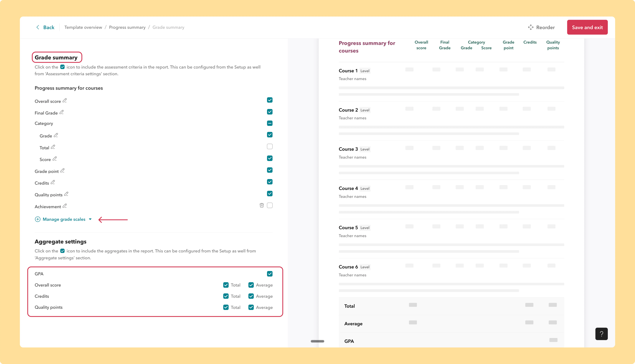The width and height of the screenshot is (635, 364).
Task: Click the Grade summary section heading
Action: (56, 58)
